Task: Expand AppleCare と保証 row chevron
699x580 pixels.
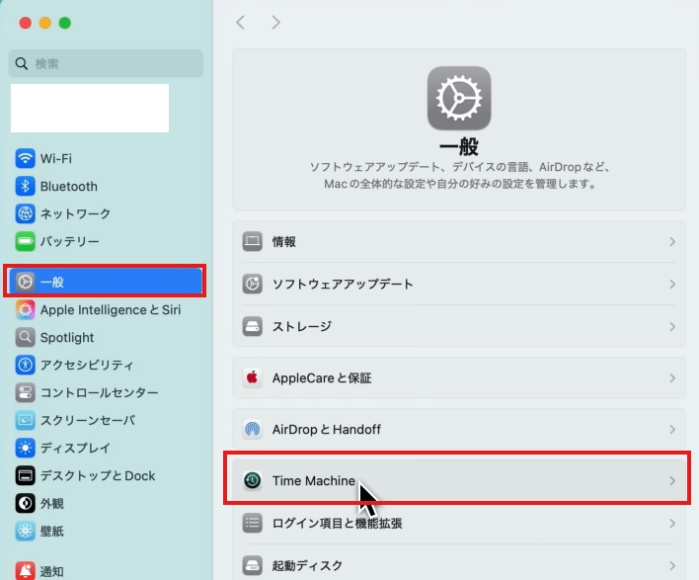Action: [x=672, y=378]
